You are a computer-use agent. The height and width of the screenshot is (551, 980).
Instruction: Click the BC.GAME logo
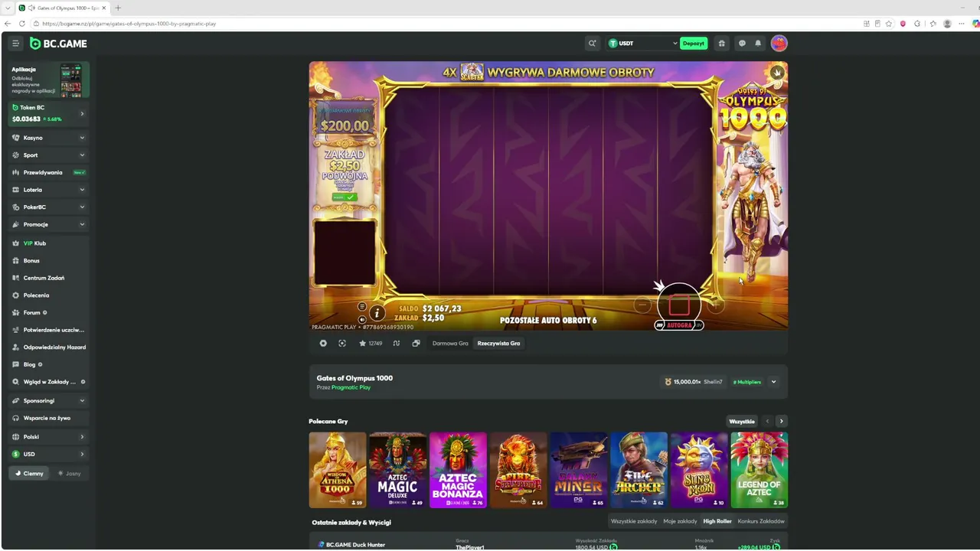[58, 44]
